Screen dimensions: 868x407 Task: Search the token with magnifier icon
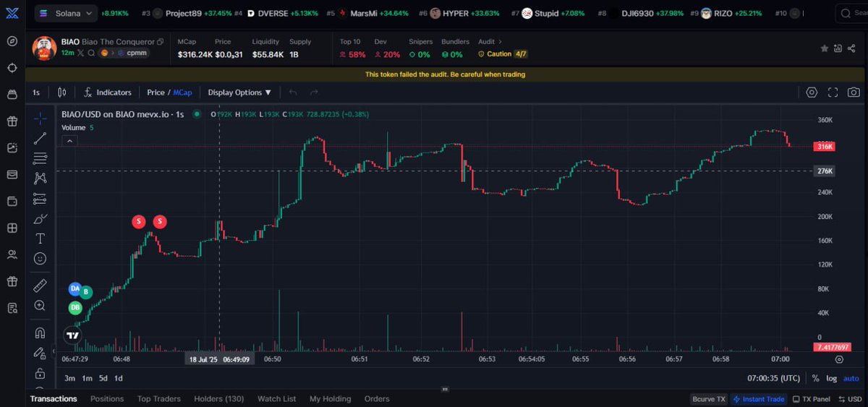(92, 53)
